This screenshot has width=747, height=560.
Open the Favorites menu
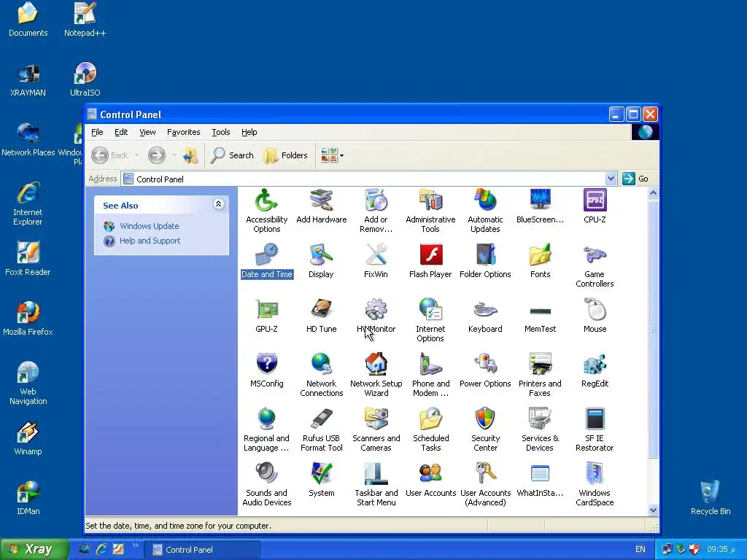point(183,132)
